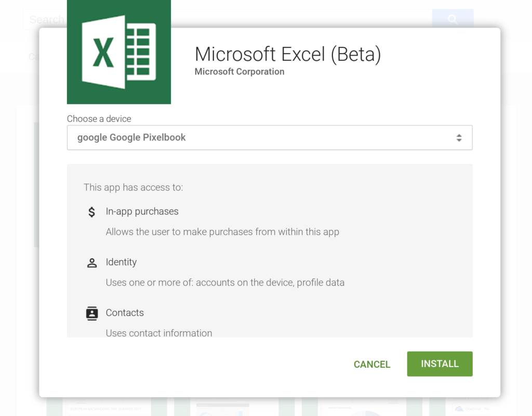Viewport: 532px width, 416px height.
Task: Click the Identity permission label
Action: (121, 262)
